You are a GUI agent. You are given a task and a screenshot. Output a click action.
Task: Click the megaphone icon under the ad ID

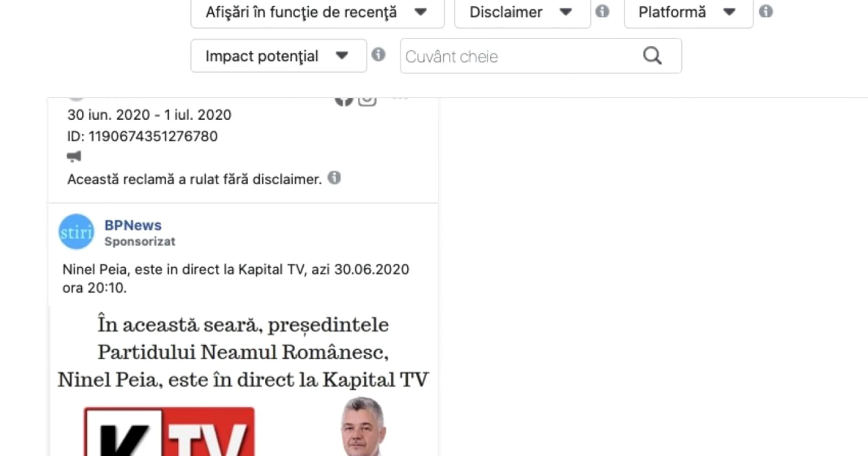[74, 156]
